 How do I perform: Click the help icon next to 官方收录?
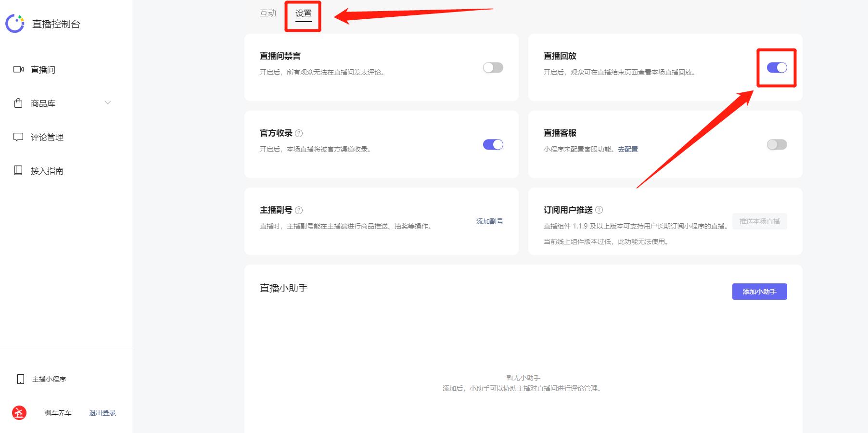click(299, 133)
